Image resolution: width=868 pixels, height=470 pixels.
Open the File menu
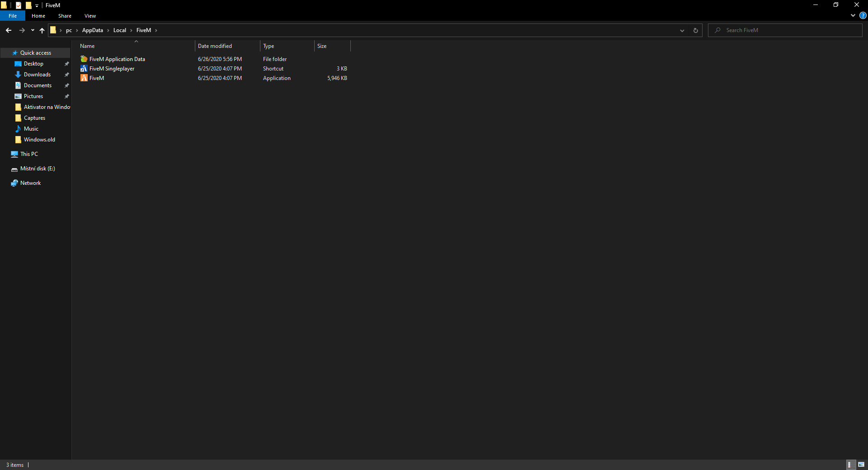pyautogui.click(x=13, y=16)
